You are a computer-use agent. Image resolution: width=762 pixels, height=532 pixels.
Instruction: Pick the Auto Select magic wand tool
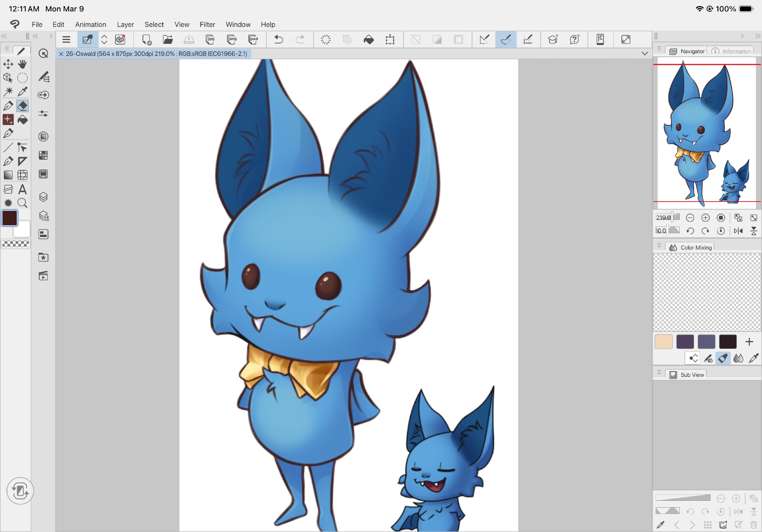tap(8, 91)
